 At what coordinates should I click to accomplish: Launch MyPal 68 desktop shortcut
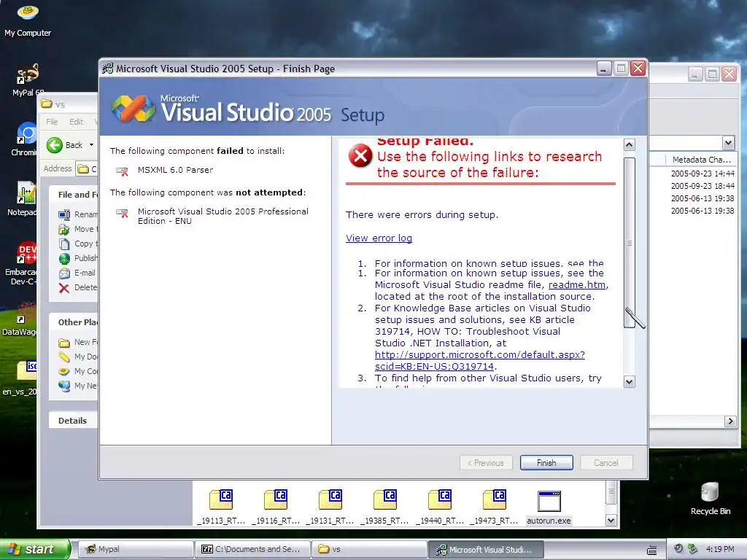[x=28, y=79]
